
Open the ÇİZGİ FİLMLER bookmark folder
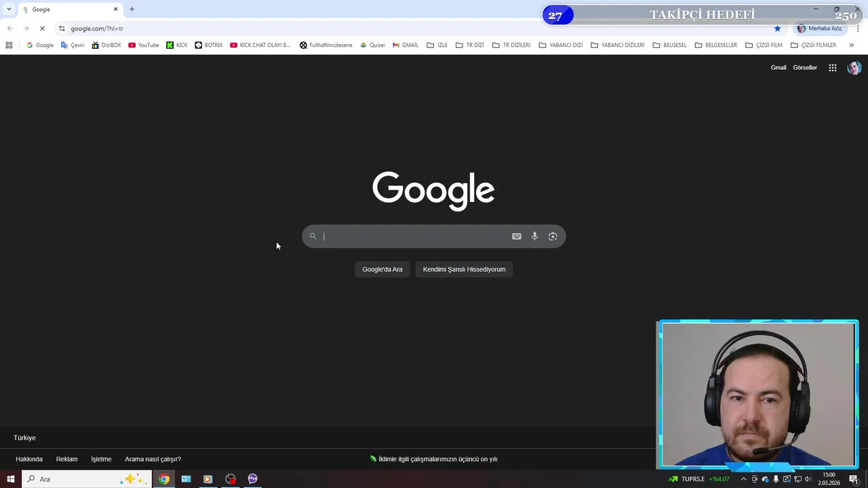coord(813,45)
